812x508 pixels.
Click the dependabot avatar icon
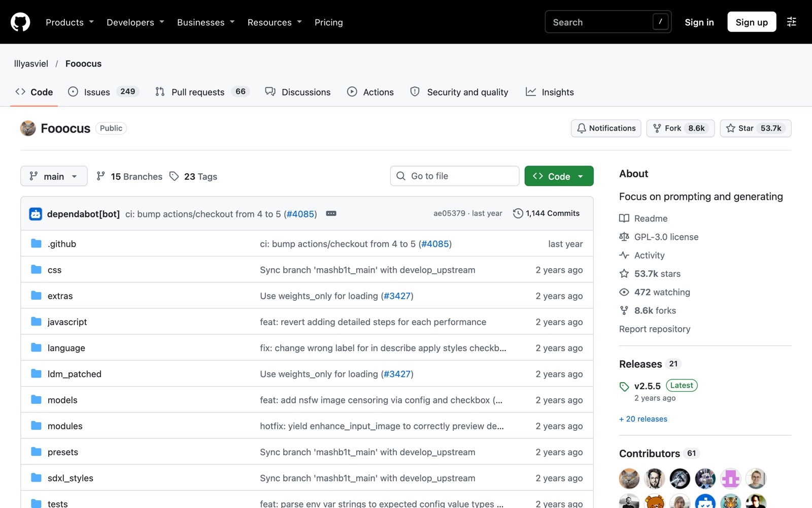tap(36, 214)
